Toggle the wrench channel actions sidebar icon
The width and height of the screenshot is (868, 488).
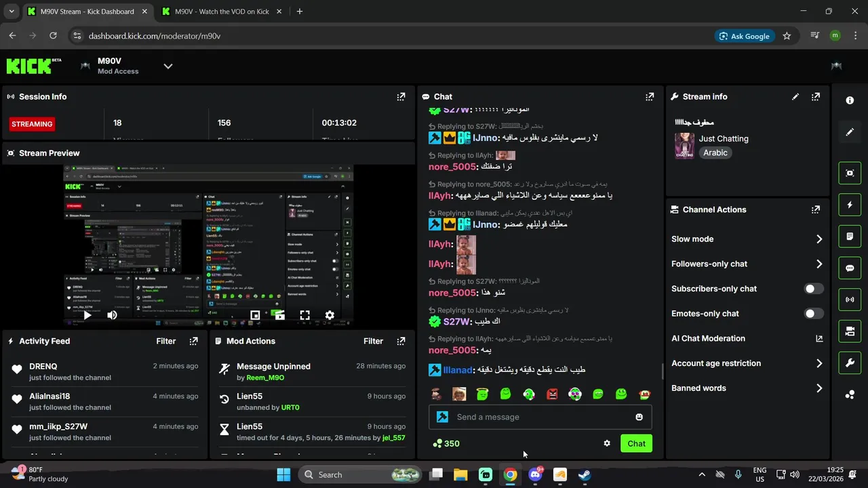point(850,363)
